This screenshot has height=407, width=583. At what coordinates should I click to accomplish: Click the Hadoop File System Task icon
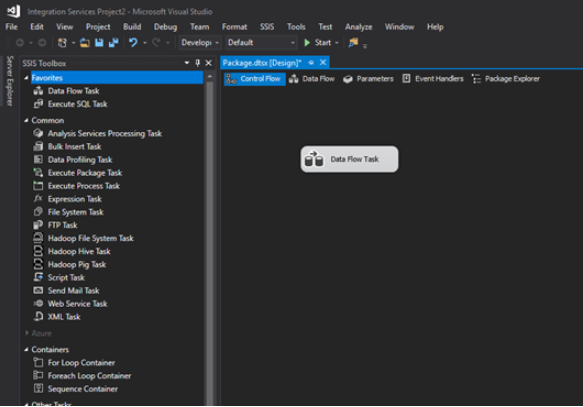click(38, 238)
